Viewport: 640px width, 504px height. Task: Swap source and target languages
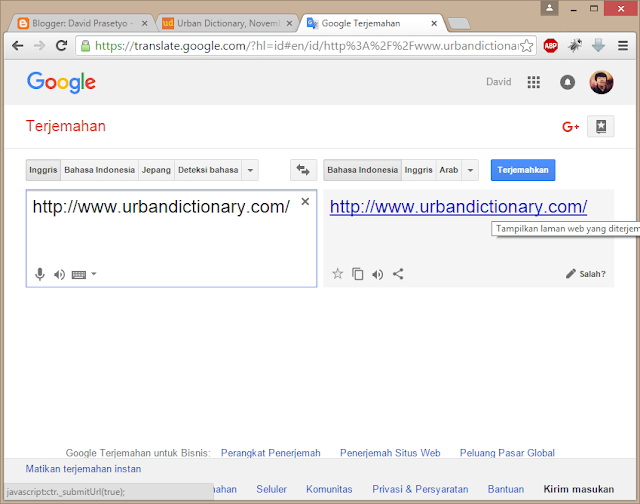(x=303, y=170)
